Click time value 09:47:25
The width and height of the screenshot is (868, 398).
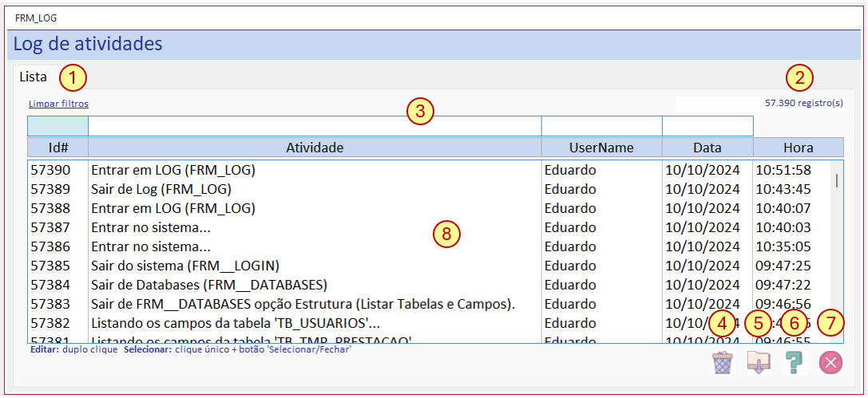click(x=783, y=266)
